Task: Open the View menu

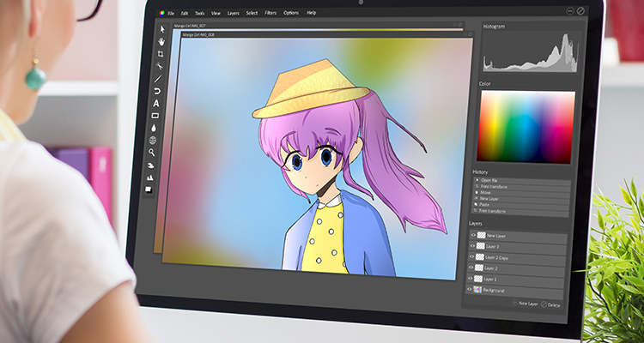Action: [216, 13]
